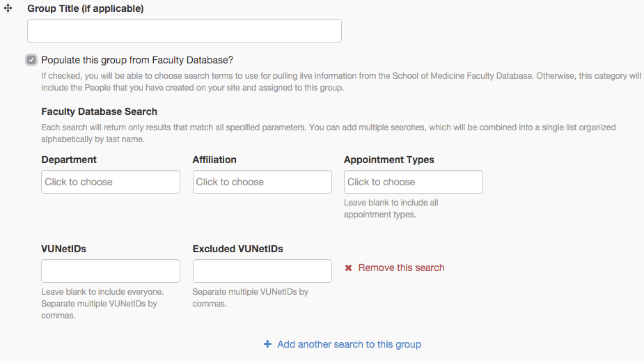Click the Appointment Types field label

[388, 160]
